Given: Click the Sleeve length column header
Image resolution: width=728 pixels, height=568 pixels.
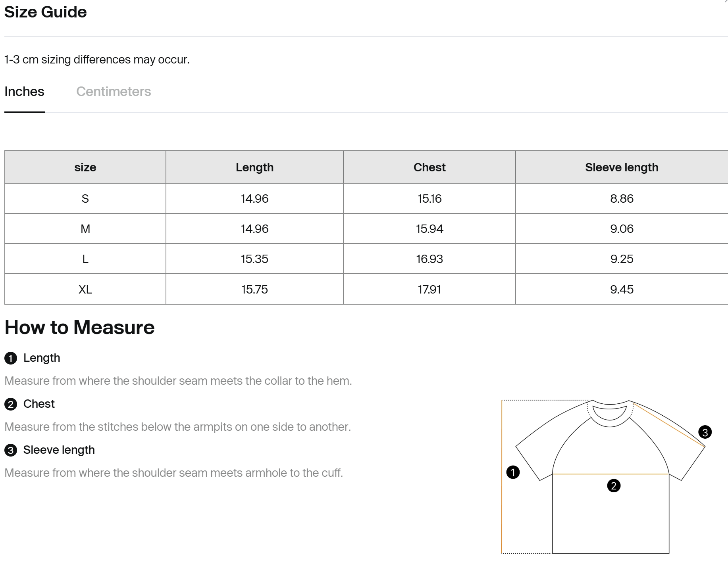Looking at the screenshot, I should coord(622,167).
